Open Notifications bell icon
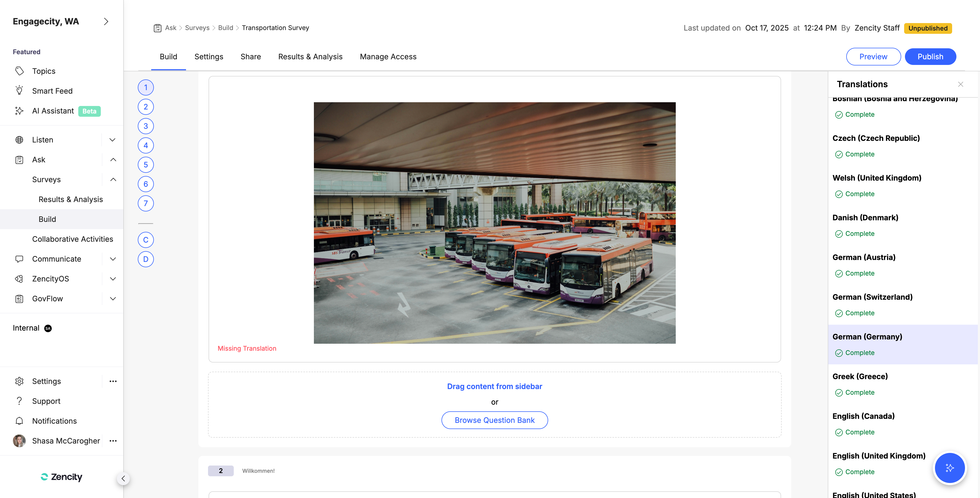980x498 pixels. click(19, 421)
